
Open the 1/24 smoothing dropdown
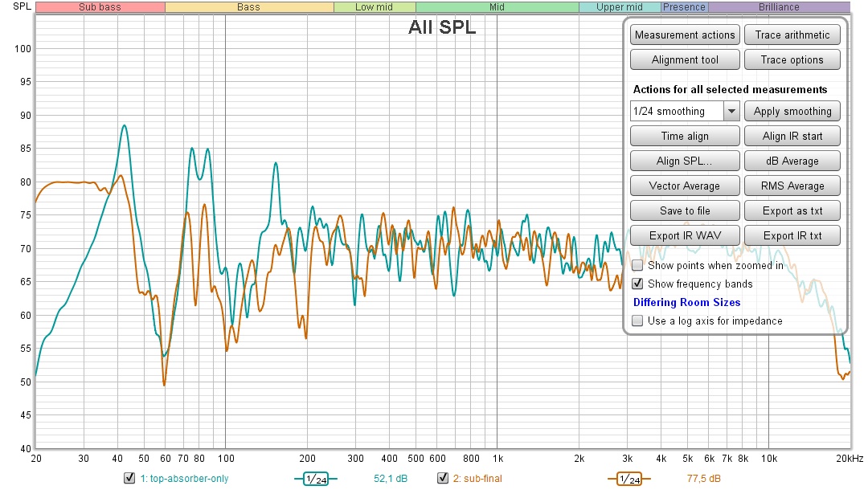731,112
